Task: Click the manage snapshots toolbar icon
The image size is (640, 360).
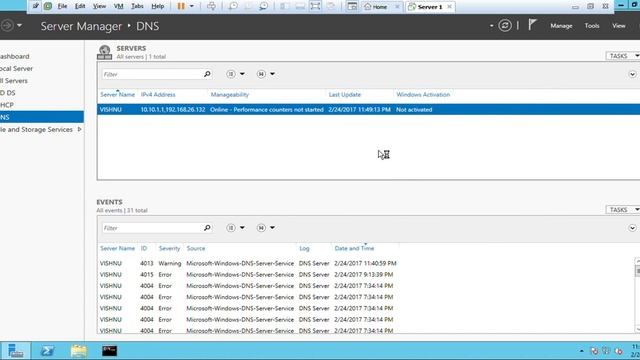Action: (264, 6)
